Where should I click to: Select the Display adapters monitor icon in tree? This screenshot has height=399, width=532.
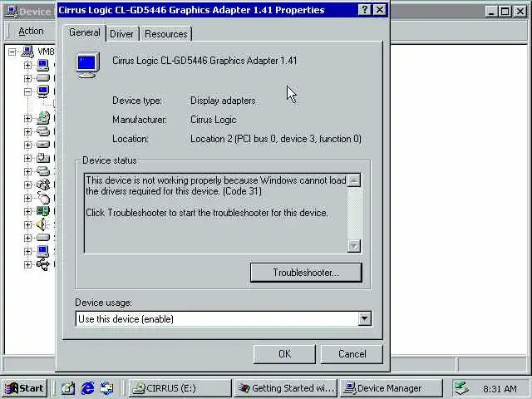tap(43, 91)
